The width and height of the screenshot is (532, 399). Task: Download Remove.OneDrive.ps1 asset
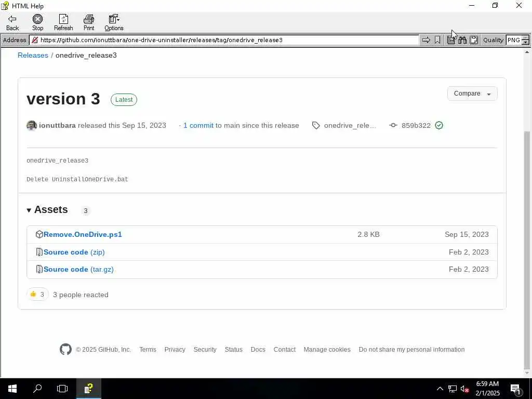click(83, 234)
